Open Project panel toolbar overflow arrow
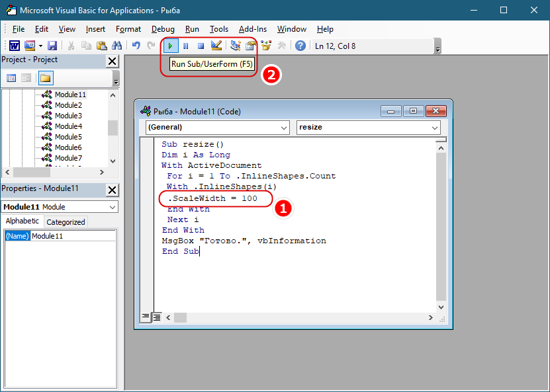Viewport: 550px width, 392px height. 116,78
